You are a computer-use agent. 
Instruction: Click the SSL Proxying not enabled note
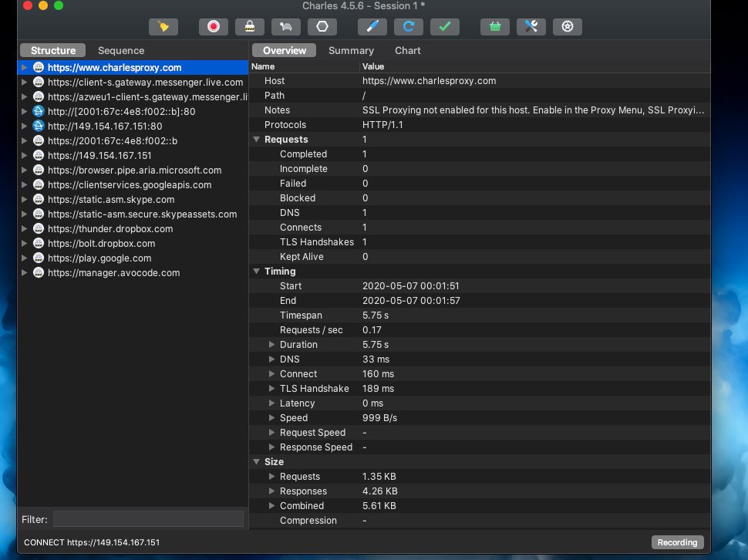coord(533,110)
